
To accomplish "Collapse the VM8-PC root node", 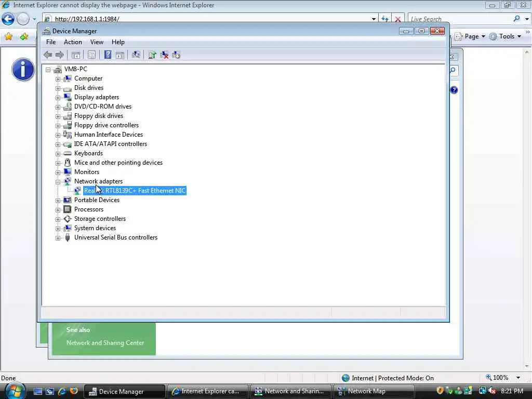I will click(48, 70).
